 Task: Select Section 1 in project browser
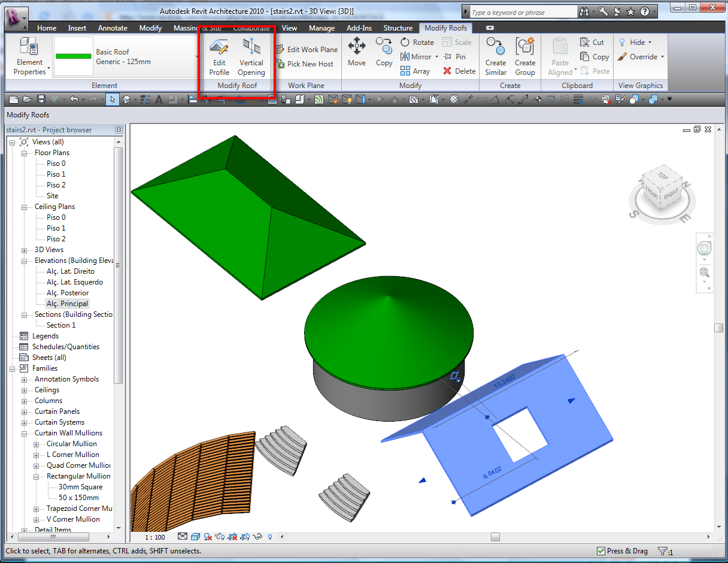tap(61, 325)
